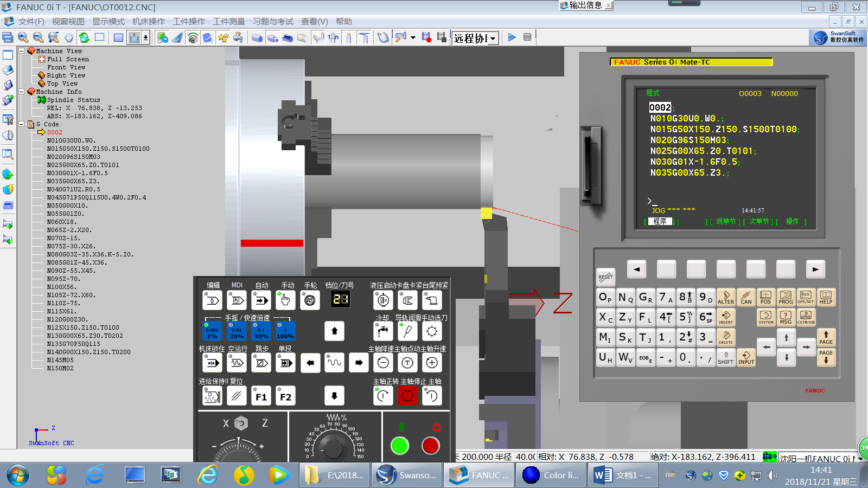Enable 手动 manual JOG mode
This screenshot has height=488, width=868.
coord(285,300)
